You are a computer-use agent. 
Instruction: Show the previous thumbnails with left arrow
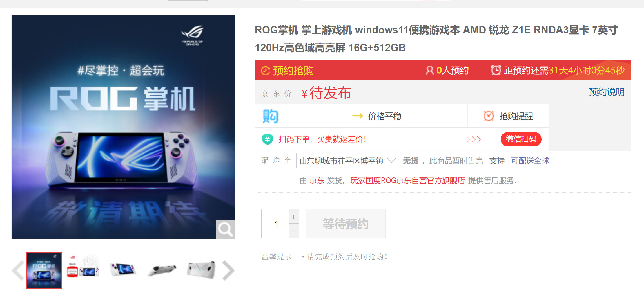pyautogui.click(x=18, y=270)
